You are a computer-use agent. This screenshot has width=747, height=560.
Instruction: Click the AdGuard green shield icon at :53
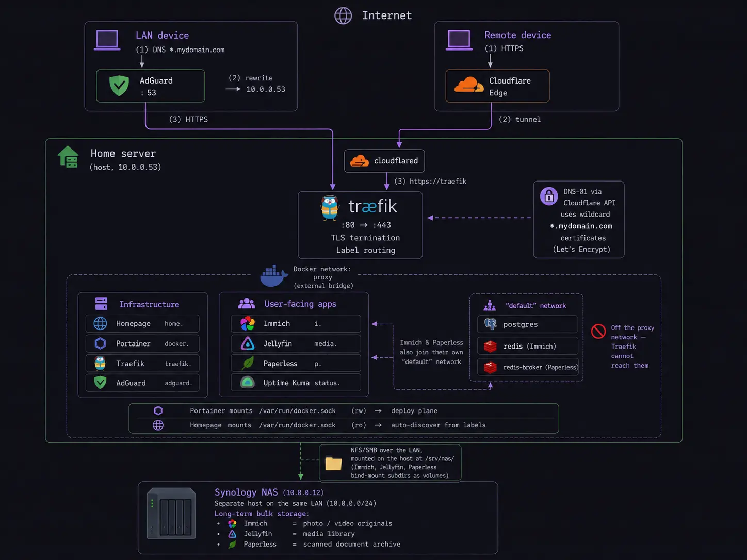[119, 86]
